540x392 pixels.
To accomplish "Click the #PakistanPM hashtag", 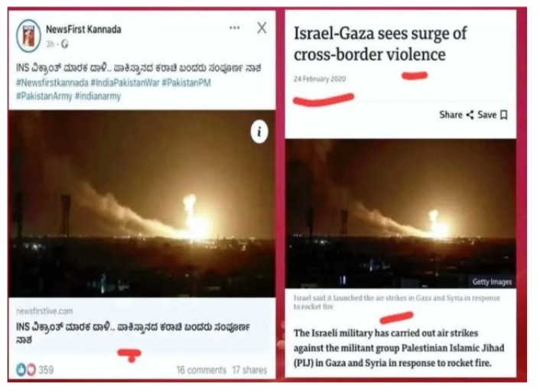I will [x=187, y=83].
